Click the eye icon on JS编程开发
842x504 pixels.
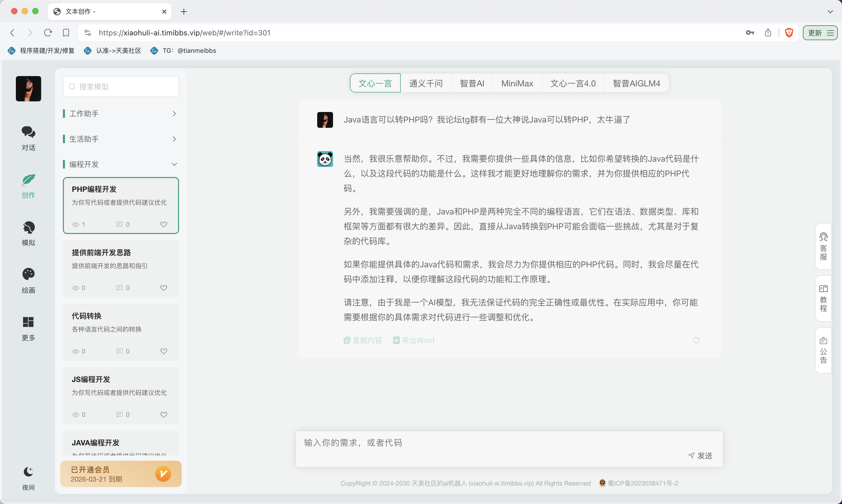(x=75, y=415)
